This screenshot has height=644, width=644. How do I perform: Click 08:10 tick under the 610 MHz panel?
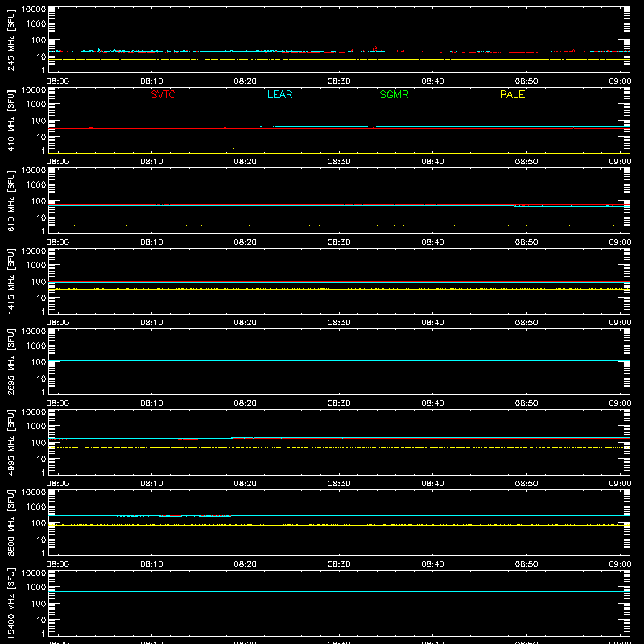click(151, 242)
